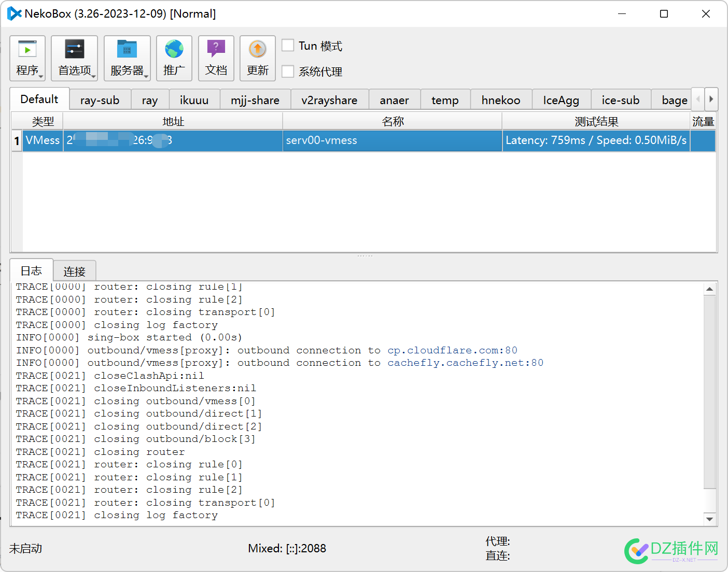Image resolution: width=728 pixels, height=572 pixels.
Task: Open the 日志 (Log) tab
Action: pos(31,270)
